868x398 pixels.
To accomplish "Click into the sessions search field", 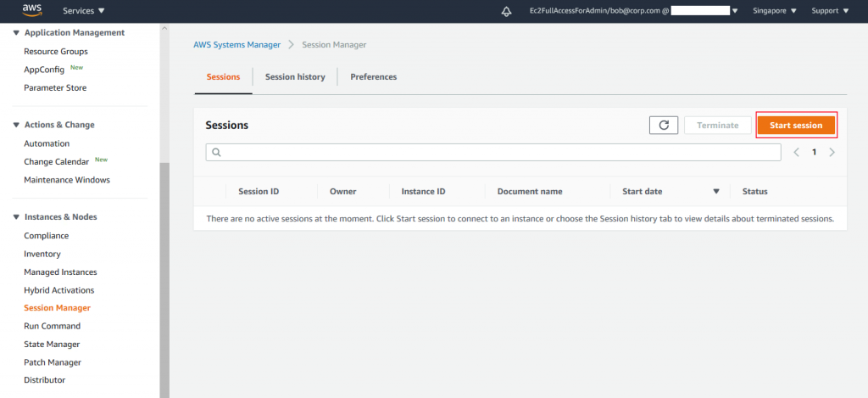I will pos(493,153).
